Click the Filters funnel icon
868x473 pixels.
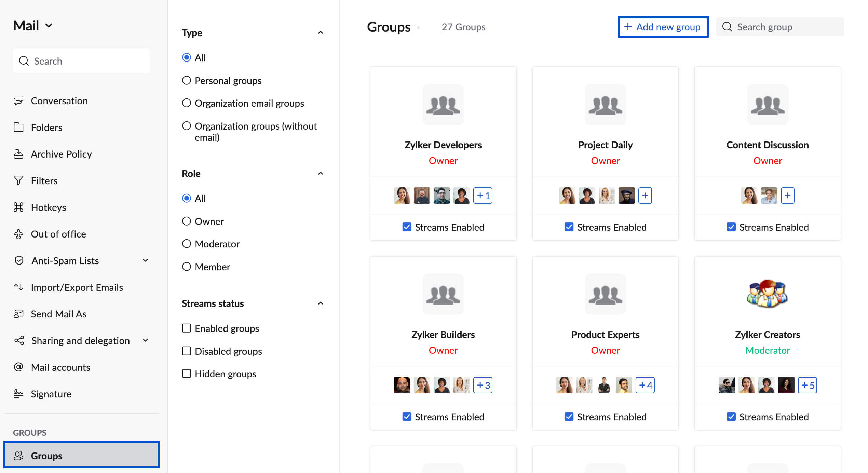pos(18,180)
